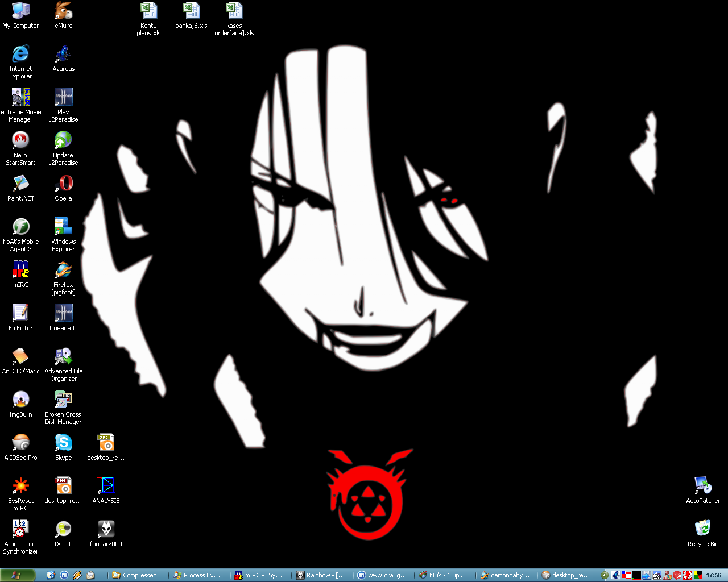Image resolution: width=728 pixels, height=582 pixels.
Task: Click the US flag language tray icon
Action: click(x=626, y=575)
